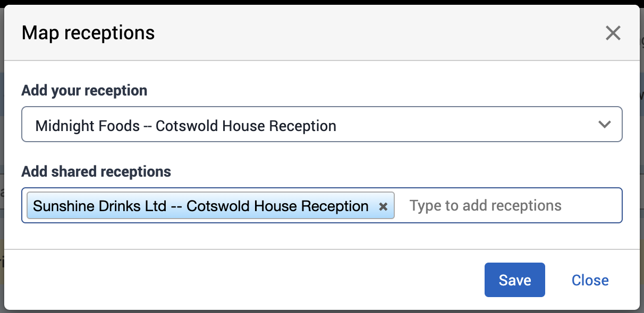
Task: Click the 'Sunshine Drinks Ltd' name inside the tag
Action: coord(99,206)
